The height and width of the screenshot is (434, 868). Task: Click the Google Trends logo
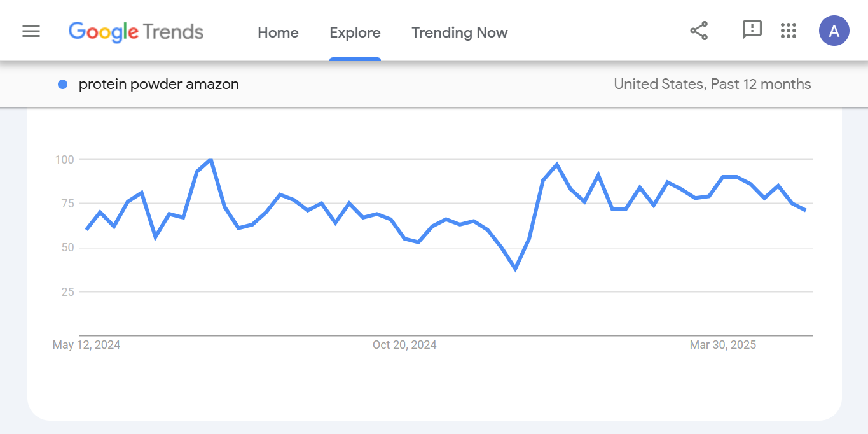point(136,31)
